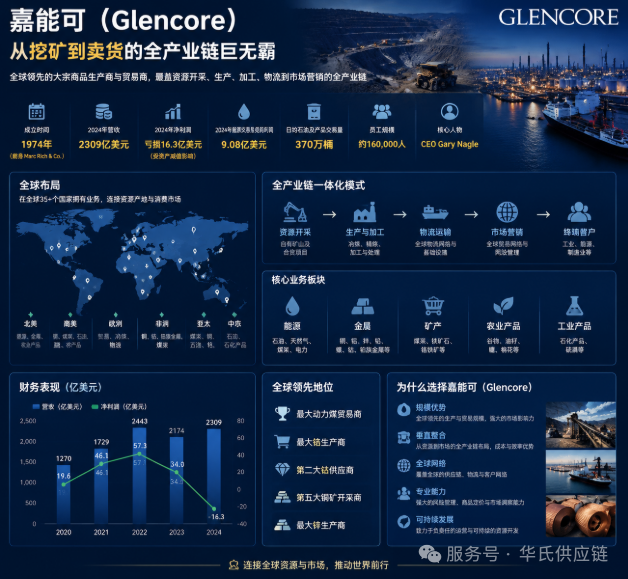Click the GLENCORE logo at top right
Image resolution: width=628 pixels, height=579 pixels.
(x=558, y=17)
